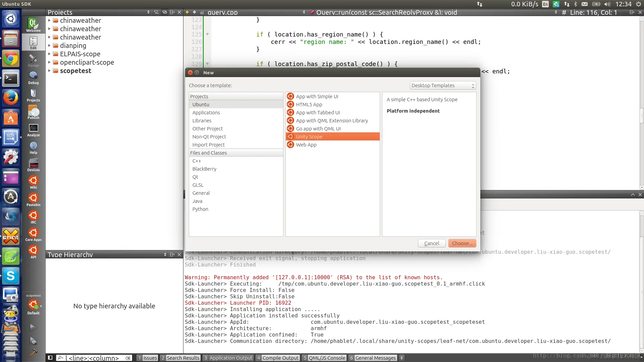
Task: Open the Publish mode icon
Action: (x=33, y=113)
